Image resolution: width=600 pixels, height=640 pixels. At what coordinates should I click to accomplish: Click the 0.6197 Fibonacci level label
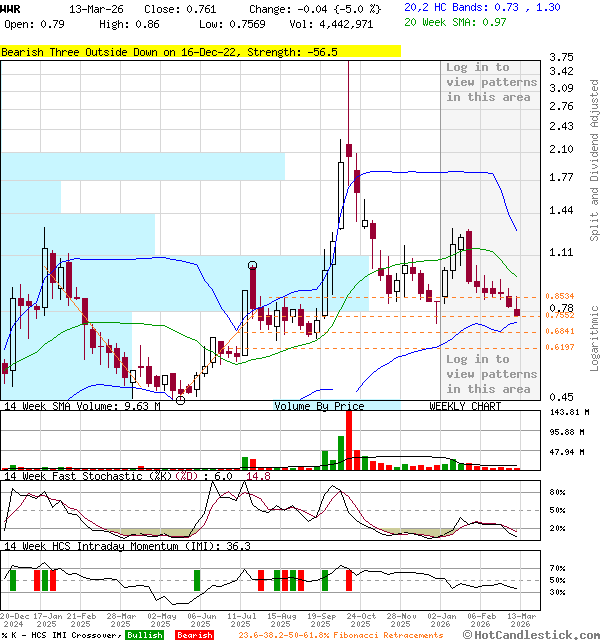point(559,347)
